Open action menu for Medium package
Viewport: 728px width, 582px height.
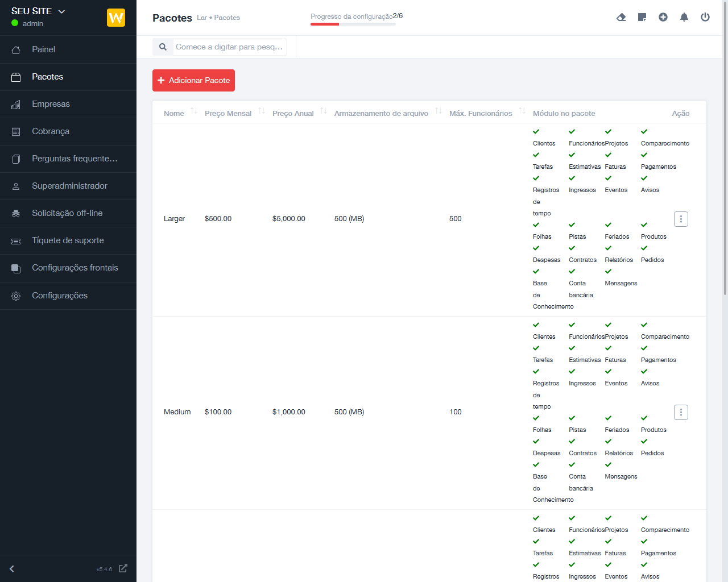point(681,412)
